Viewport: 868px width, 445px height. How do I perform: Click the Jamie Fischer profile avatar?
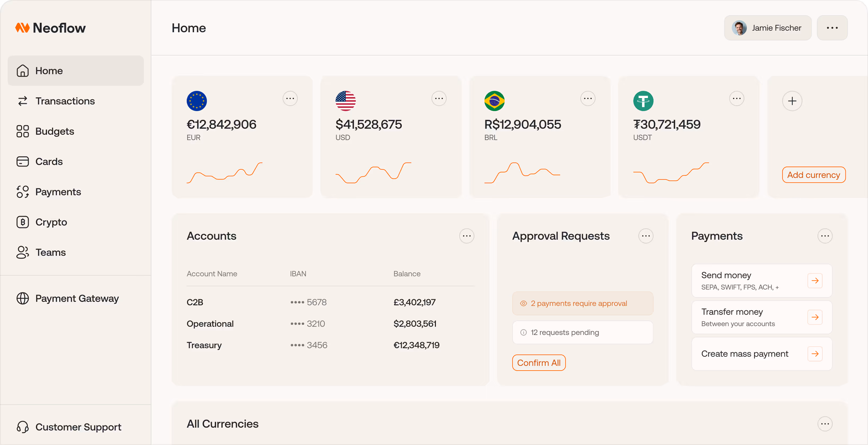pyautogui.click(x=740, y=28)
